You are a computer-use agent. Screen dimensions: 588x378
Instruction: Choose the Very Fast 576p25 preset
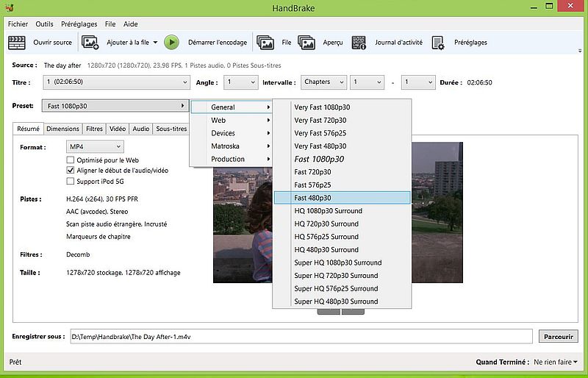click(342, 133)
